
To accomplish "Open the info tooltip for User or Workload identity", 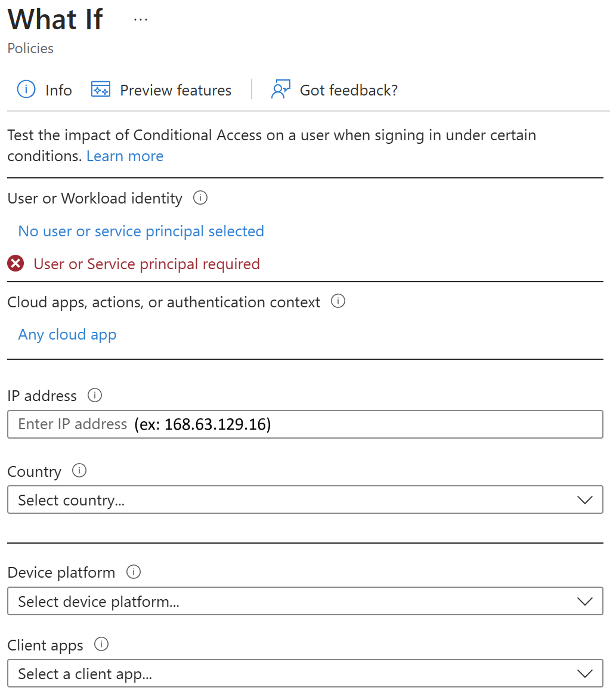I will tap(200, 198).
